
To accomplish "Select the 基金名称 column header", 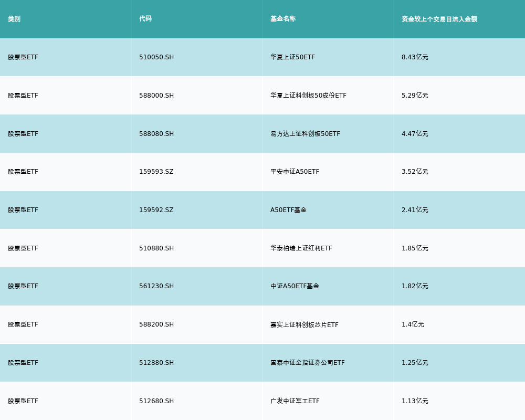I will click(283, 19).
